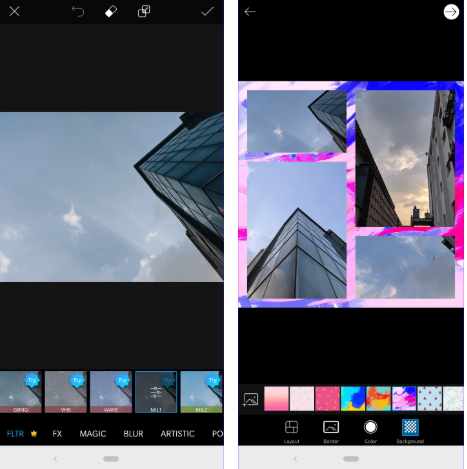Confirm edits with the checkmark icon

click(207, 12)
